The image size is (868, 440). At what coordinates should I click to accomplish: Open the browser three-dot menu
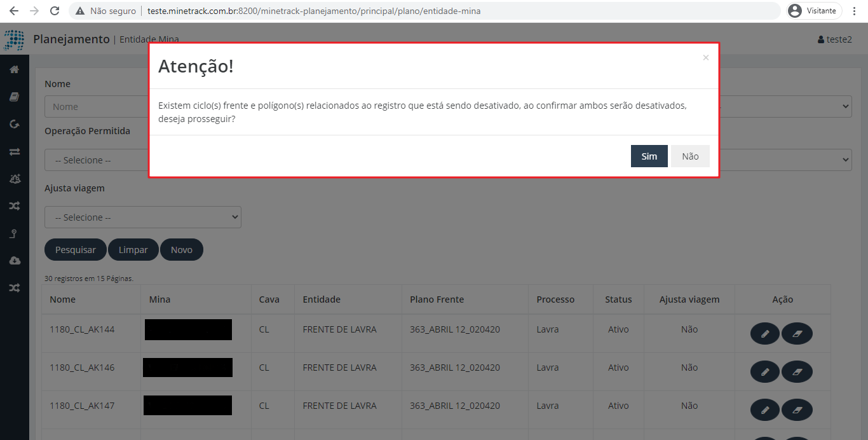855,11
